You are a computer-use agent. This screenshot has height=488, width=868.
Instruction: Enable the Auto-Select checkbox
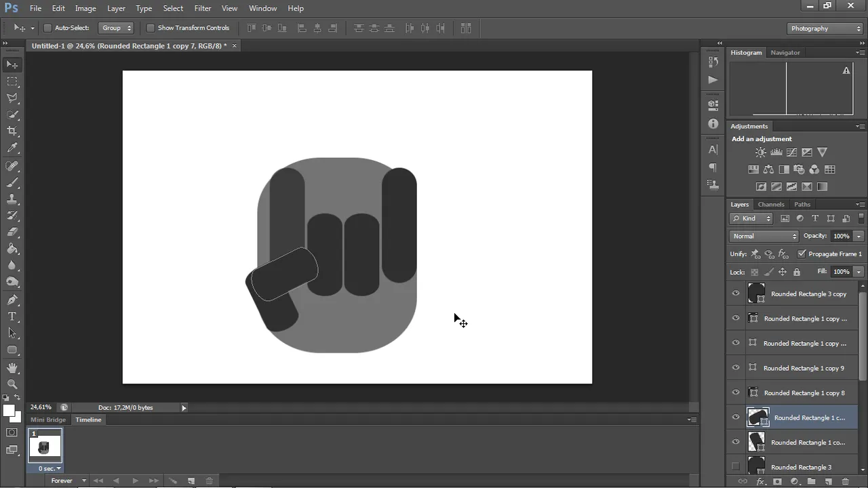click(x=47, y=28)
